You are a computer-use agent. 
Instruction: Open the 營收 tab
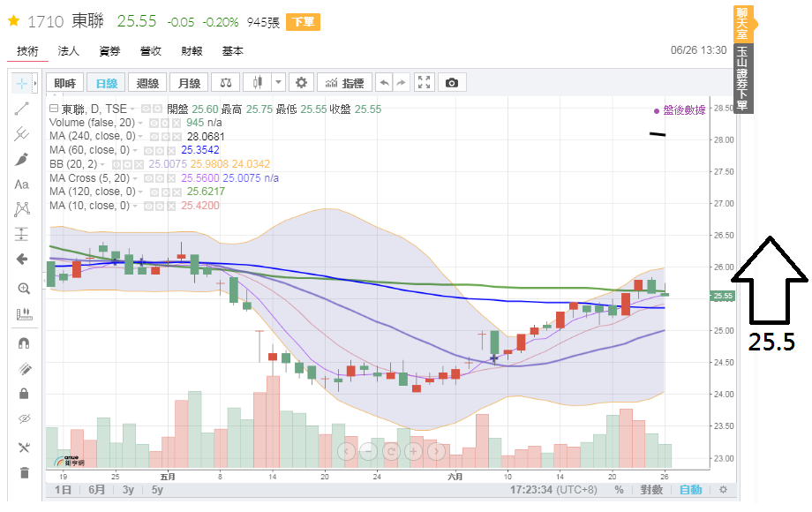151,50
